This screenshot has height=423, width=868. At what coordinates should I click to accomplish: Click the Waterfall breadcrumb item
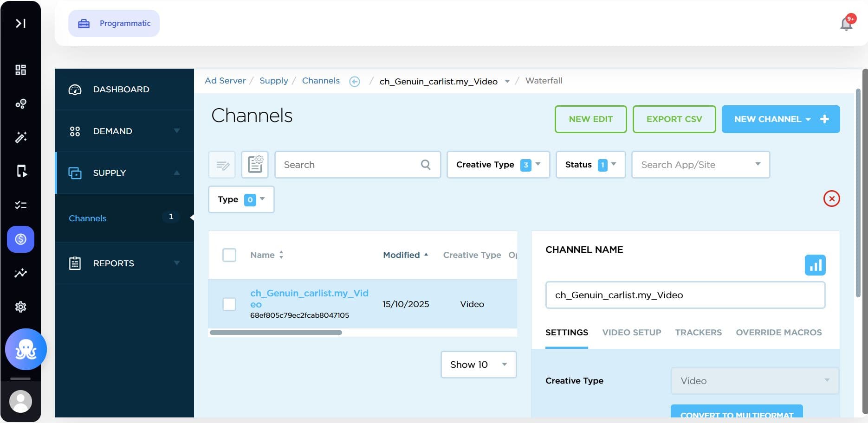(544, 81)
